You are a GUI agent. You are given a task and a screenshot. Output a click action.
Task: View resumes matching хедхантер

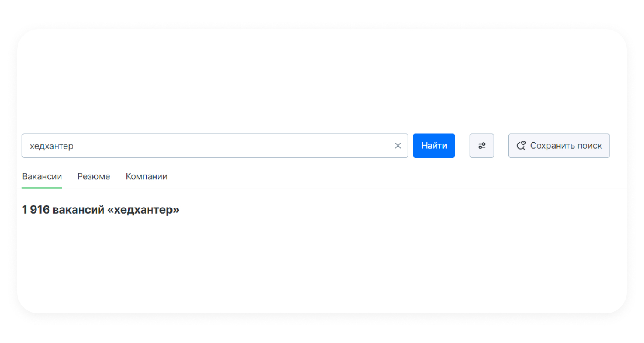[x=94, y=176]
